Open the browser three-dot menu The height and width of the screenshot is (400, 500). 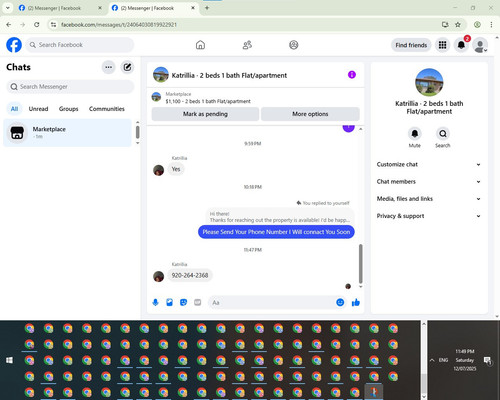coord(491,24)
